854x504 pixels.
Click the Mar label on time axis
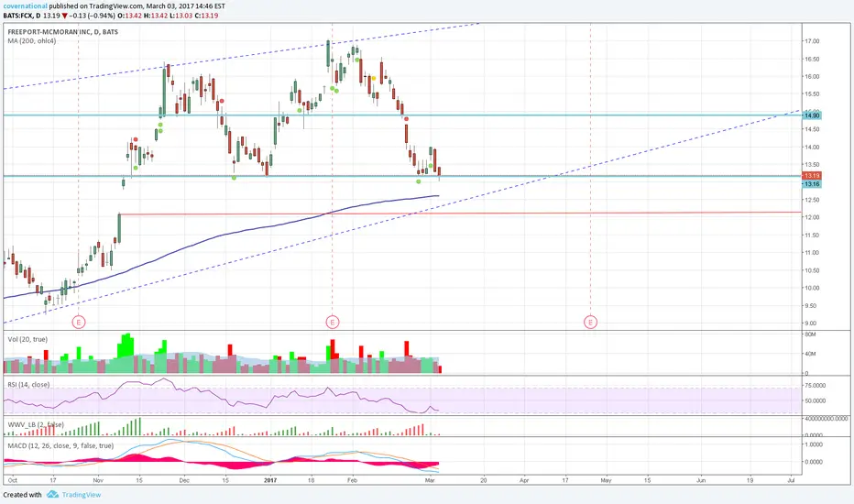coord(430,480)
